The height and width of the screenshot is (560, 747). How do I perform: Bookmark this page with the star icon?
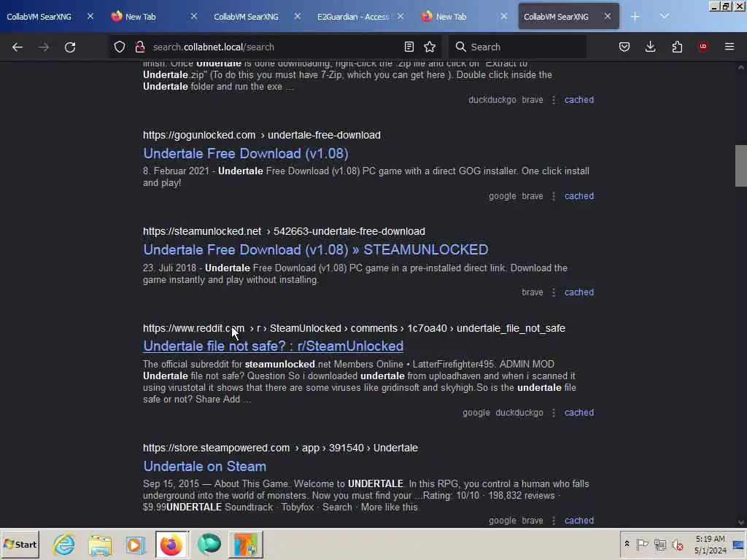430,47
